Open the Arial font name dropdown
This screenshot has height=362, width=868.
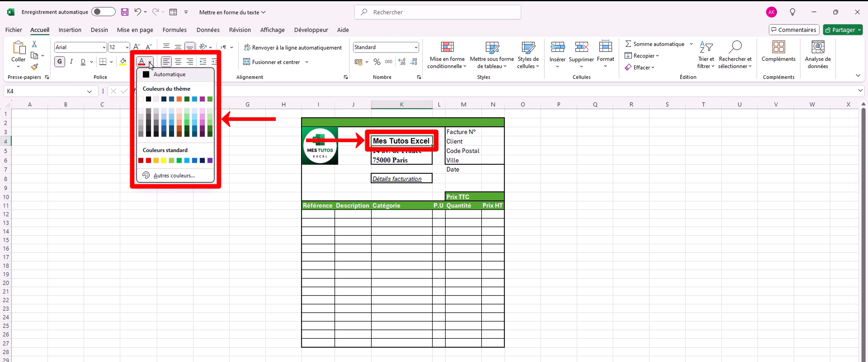[x=104, y=48]
